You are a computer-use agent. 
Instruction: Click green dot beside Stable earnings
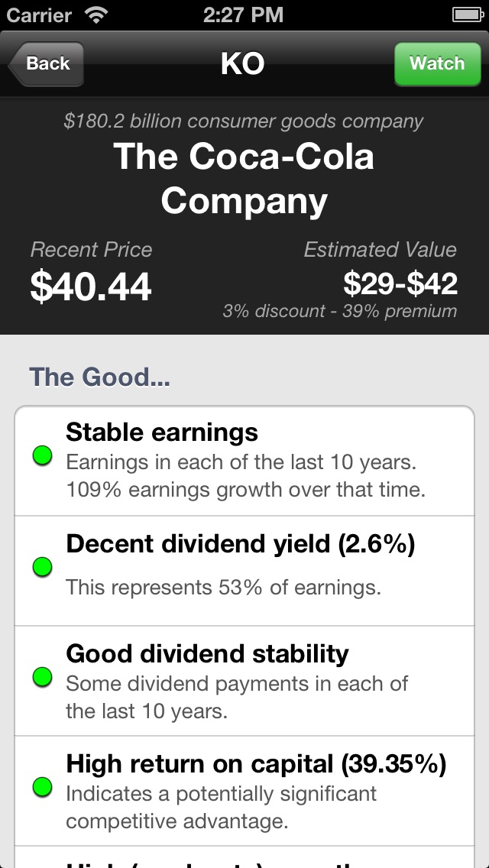(x=43, y=457)
